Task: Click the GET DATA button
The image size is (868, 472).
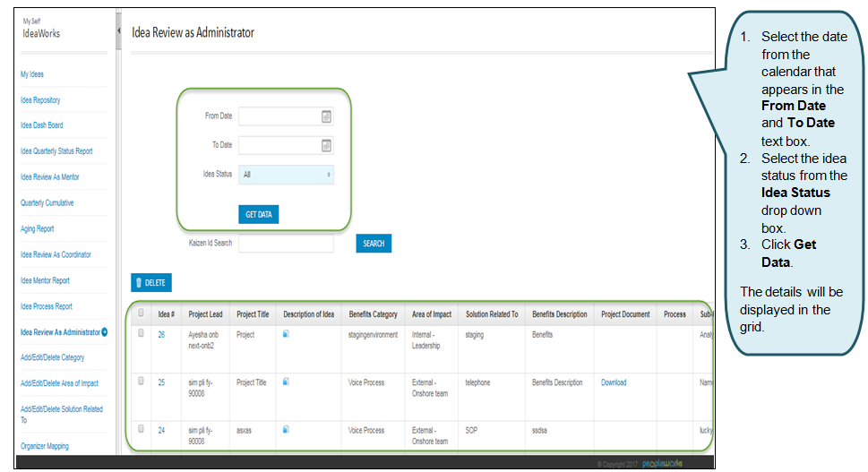Action: (259, 214)
